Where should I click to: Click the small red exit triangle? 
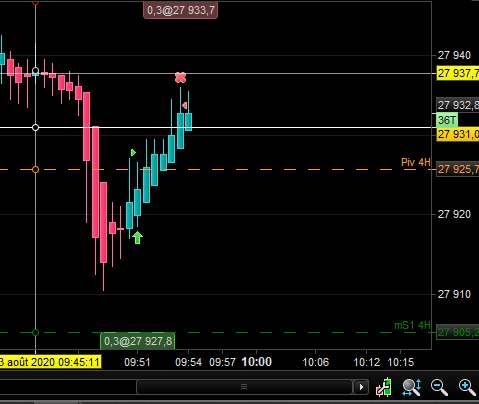(184, 106)
